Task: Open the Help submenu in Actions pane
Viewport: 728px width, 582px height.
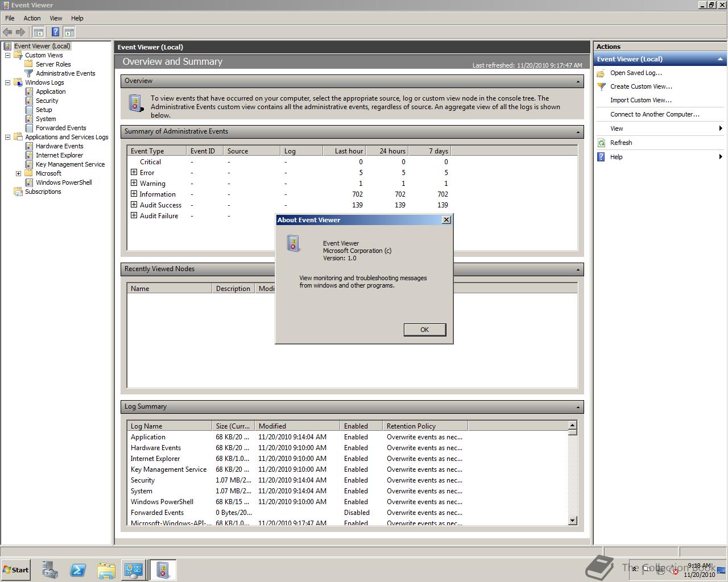Action: pos(660,157)
